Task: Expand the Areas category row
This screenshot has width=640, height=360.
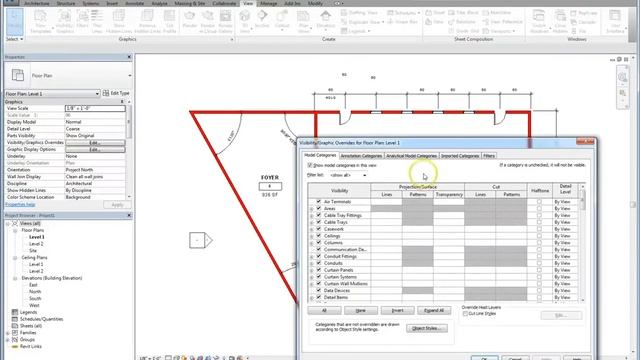Action: click(311, 209)
